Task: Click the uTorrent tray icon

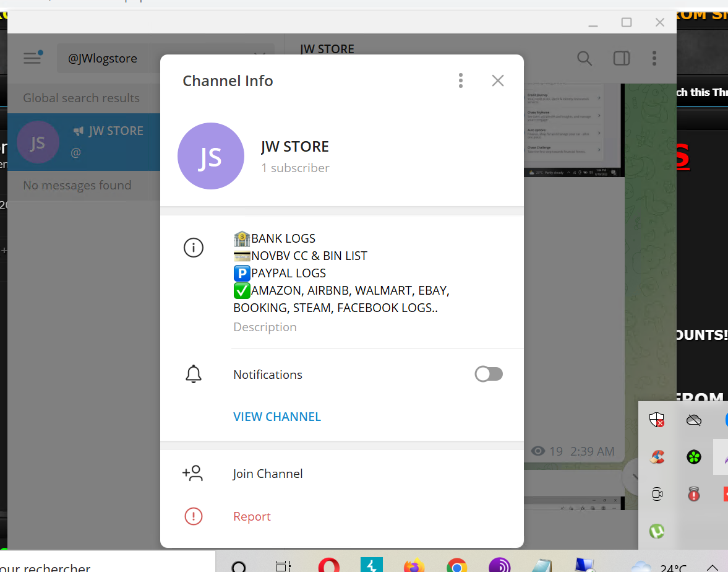Action: click(x=656, y=531)
